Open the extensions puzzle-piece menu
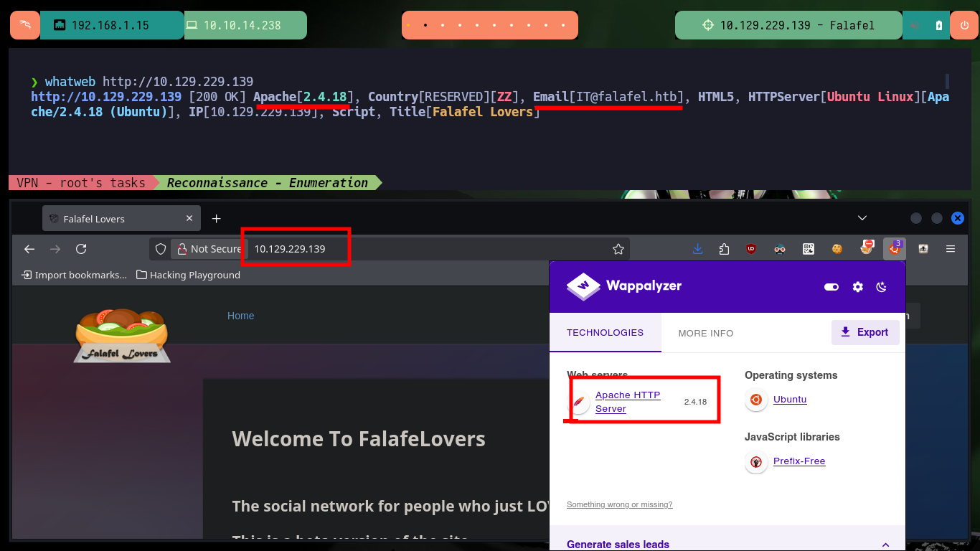Viewport: 980px width, 551px height. (724, 249)
